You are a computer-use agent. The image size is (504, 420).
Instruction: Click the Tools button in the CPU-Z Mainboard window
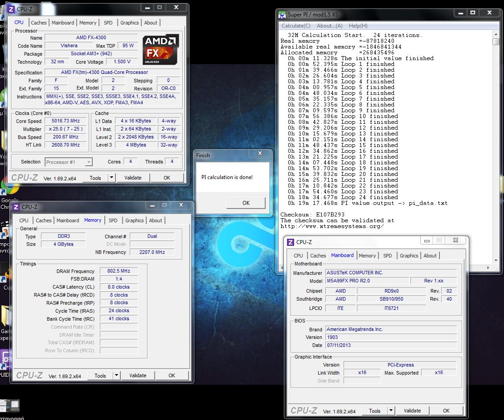375,411
